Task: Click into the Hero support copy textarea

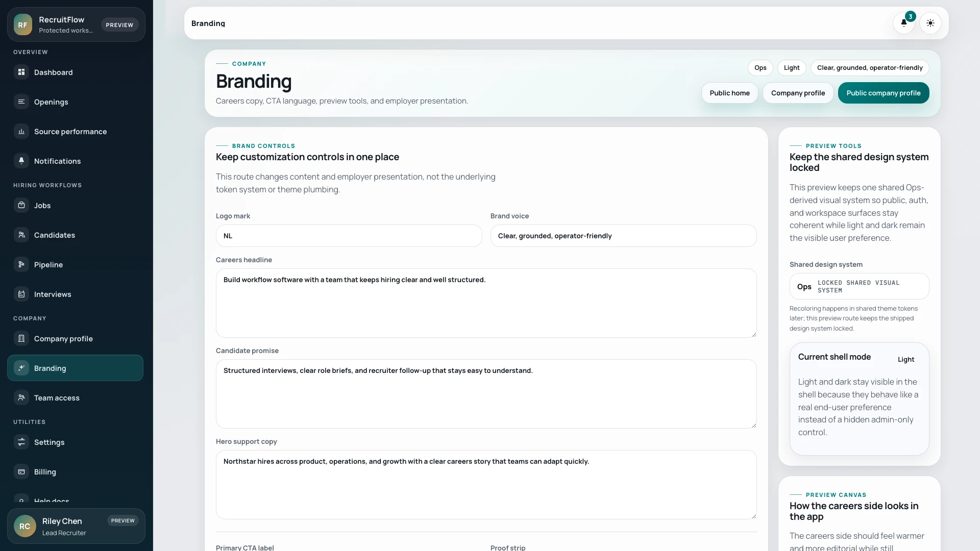Action: (486, 485)
